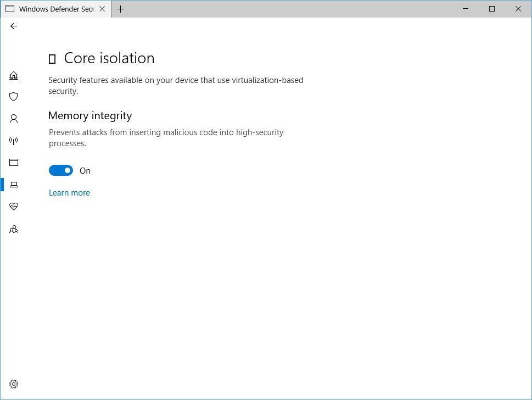Image resolution: width=532 pixels, height=400 pixels.
Task: Click the Core isolation heading text
Action: pyautogui.click(x=109, y=58)
